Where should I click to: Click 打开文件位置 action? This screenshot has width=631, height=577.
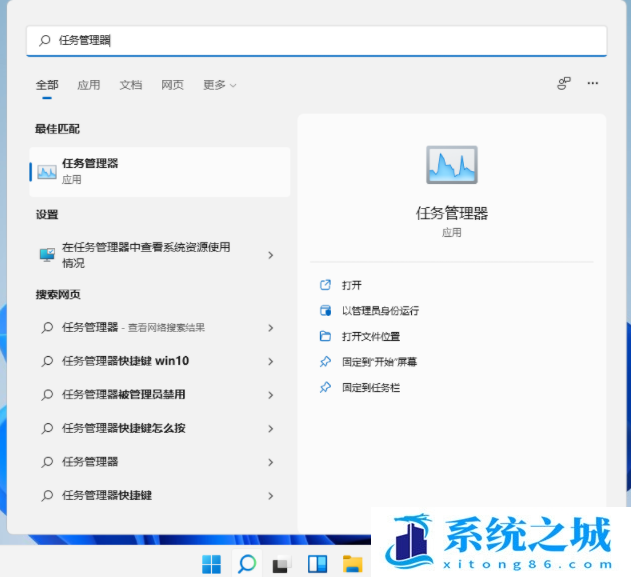click(x=371, y=337)
